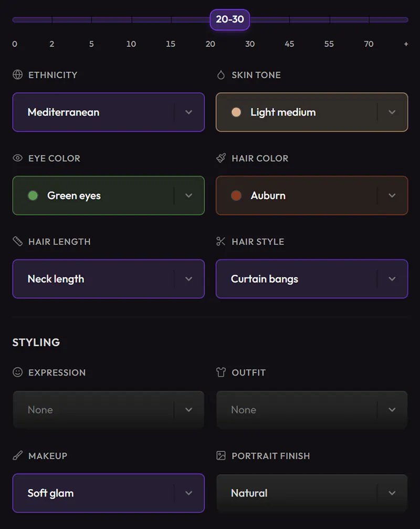Select age mark 20 on the scale
Screen dimensions: 420x529
click(x=211, y=44)
